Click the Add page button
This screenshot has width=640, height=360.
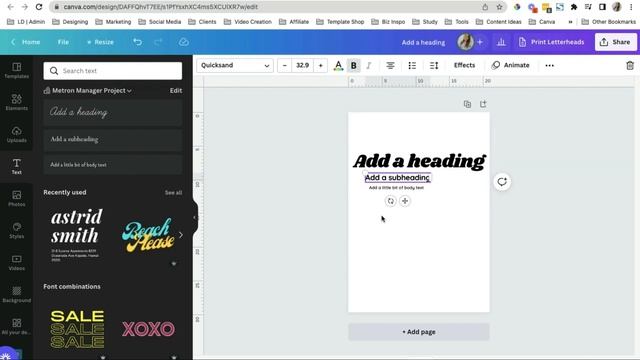(419, 332)
